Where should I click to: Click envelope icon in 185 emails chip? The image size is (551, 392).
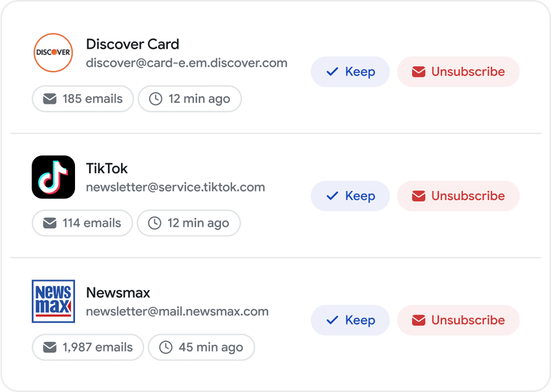pyautogui.click(x=49, y=99)
